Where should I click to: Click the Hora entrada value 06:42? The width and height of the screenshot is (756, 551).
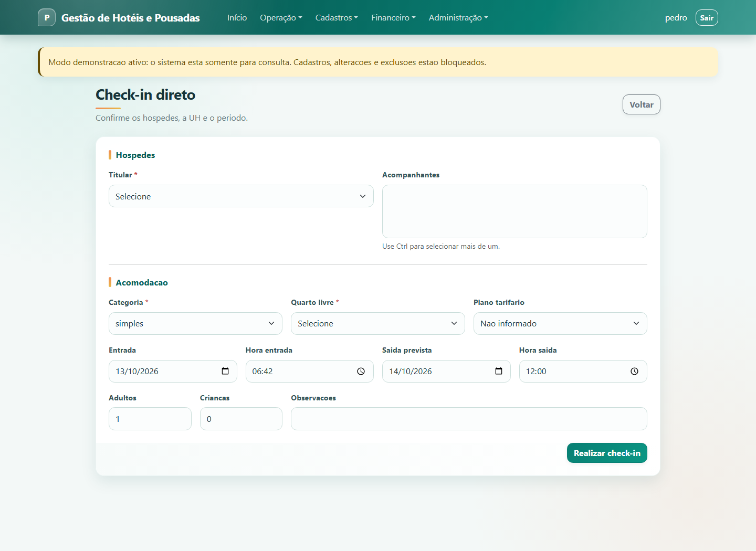262,371
